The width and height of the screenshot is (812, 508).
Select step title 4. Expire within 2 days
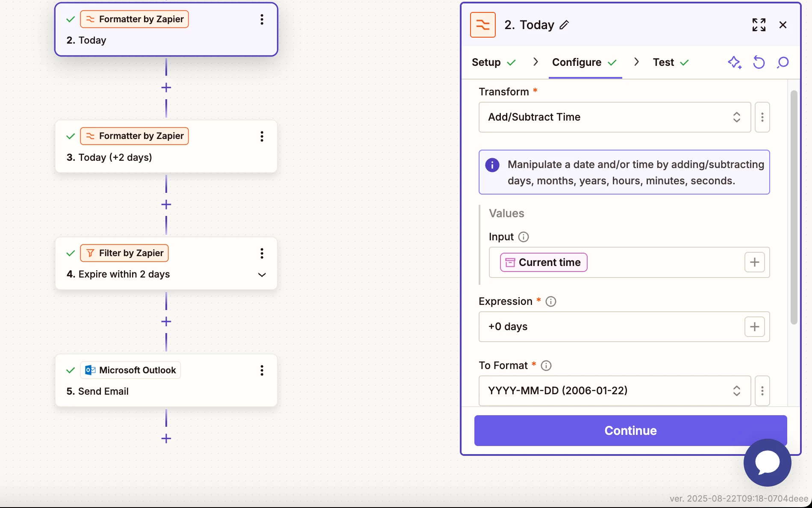118,274
